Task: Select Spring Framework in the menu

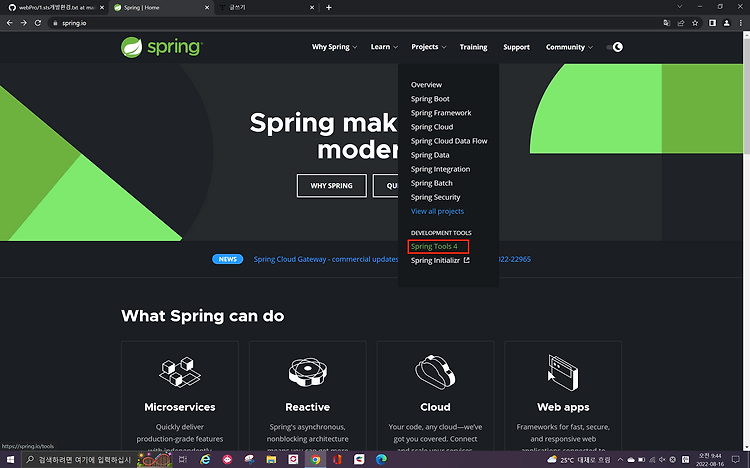Action: 441,113
